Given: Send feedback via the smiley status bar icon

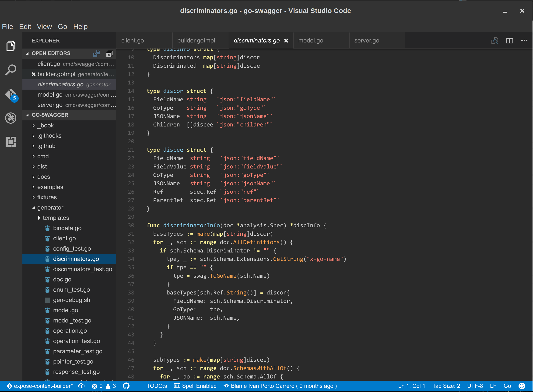Looking at the screenshot, I should [x=521, y=386].
